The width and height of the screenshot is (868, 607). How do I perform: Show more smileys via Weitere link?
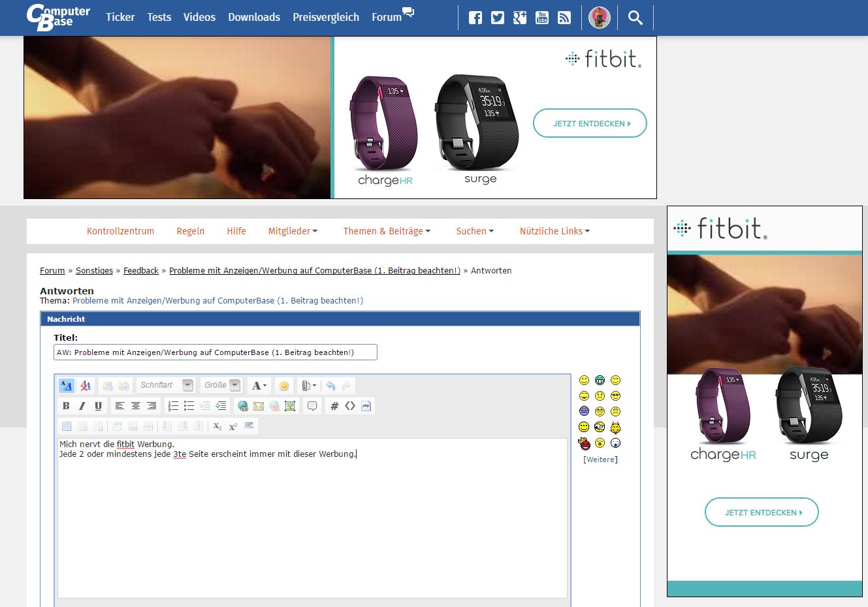(x=600, y=459)
